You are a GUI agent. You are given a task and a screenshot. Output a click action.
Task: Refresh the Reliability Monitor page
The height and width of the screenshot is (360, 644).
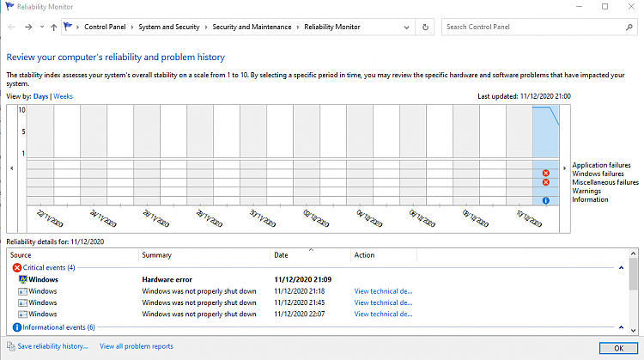pyautogui.click(x=426, y=27)
